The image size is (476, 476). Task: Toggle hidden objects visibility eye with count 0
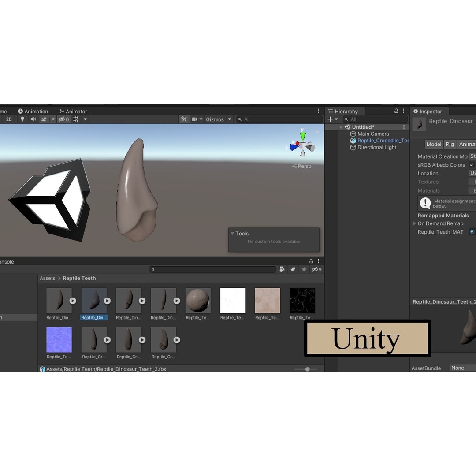click(64, 119)
